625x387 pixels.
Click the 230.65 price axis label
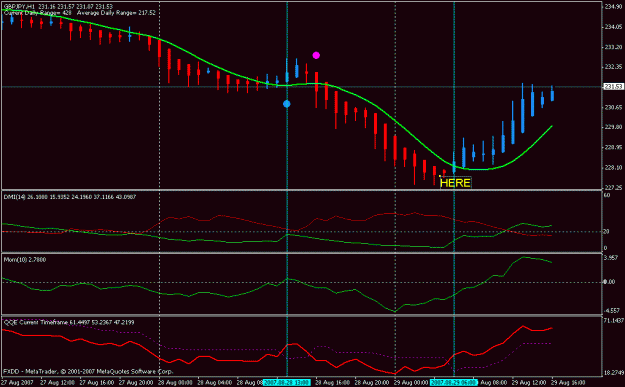point(613,107)
